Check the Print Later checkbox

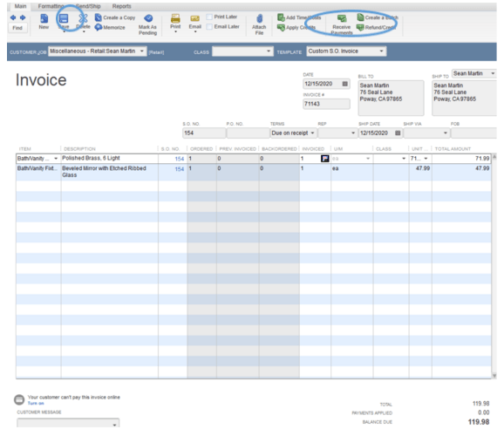209,17
